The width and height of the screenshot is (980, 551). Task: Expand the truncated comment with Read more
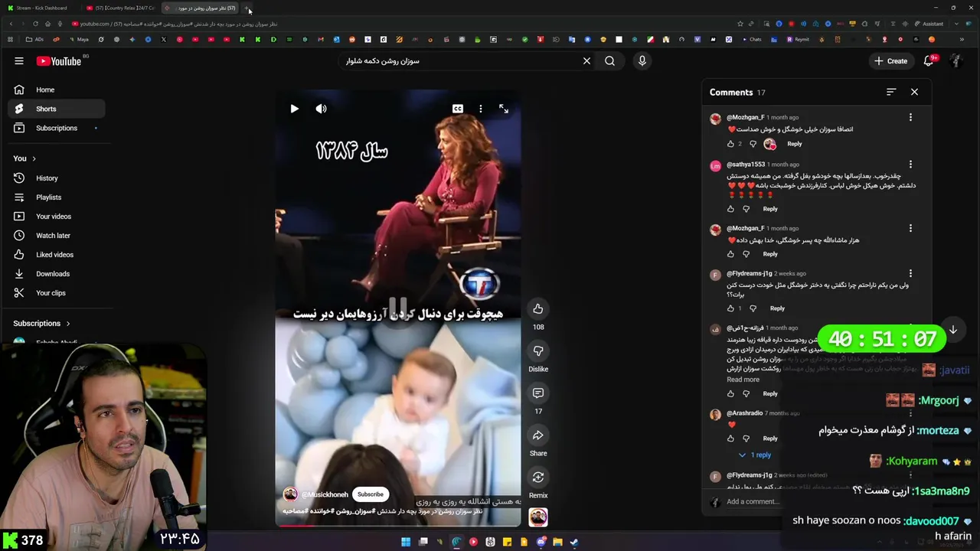click(x=743, y=380)
